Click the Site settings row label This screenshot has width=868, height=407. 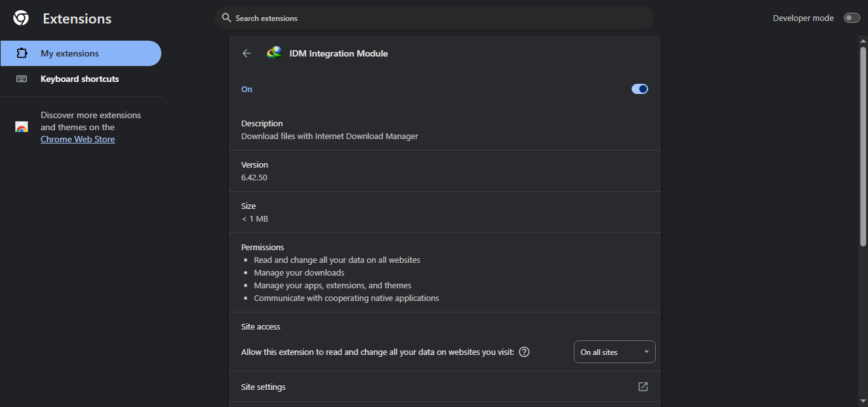263,387
